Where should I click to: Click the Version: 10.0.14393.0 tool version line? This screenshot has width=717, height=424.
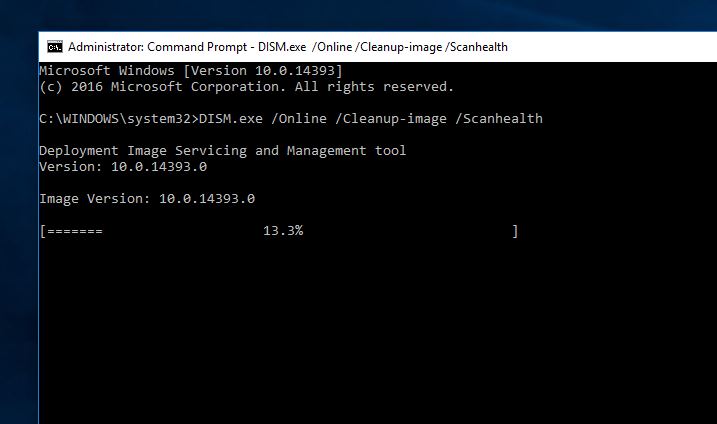122,167
